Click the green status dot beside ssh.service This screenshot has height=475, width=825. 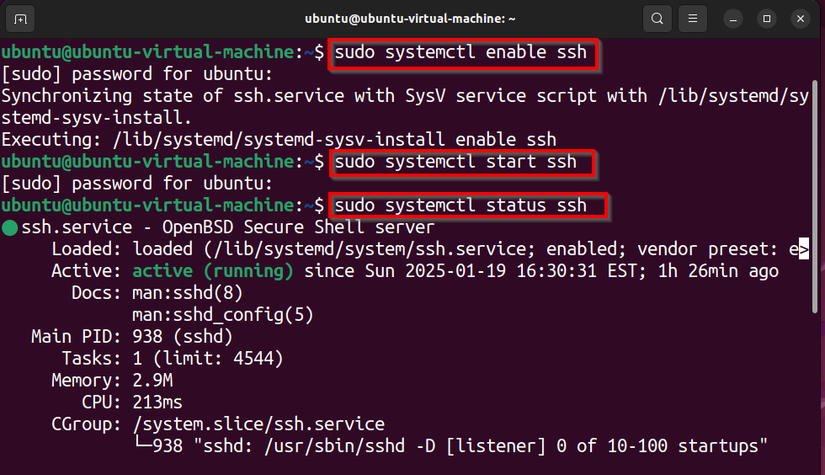(10, 228)
